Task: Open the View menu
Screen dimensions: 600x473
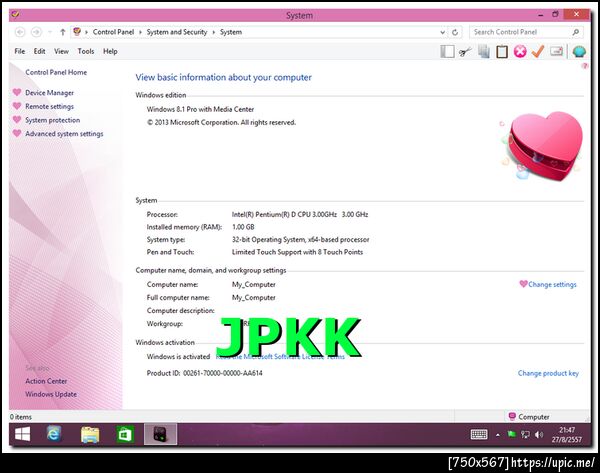Action: [61, 51]
